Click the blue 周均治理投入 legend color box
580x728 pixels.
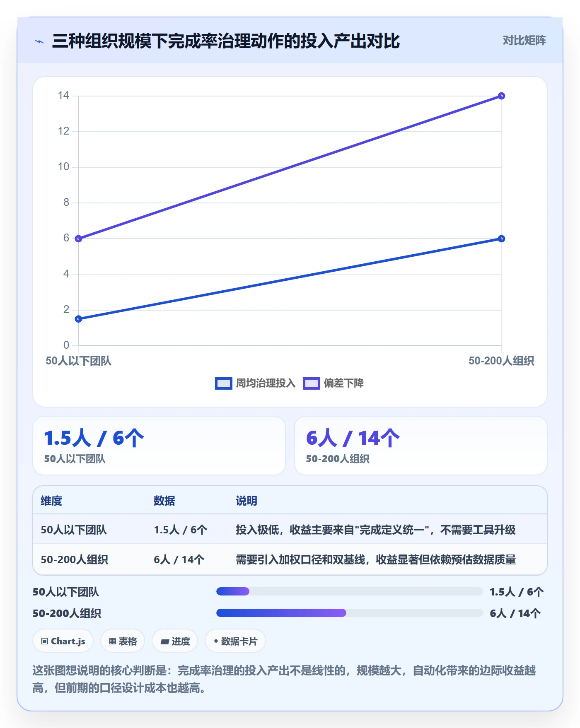point(224,383)
